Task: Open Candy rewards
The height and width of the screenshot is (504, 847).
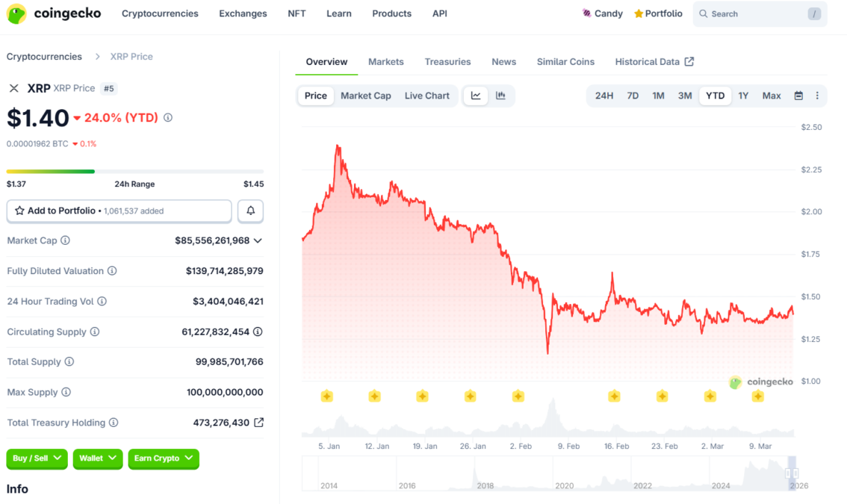Action: pyautogui.click(x=602, y=13)
